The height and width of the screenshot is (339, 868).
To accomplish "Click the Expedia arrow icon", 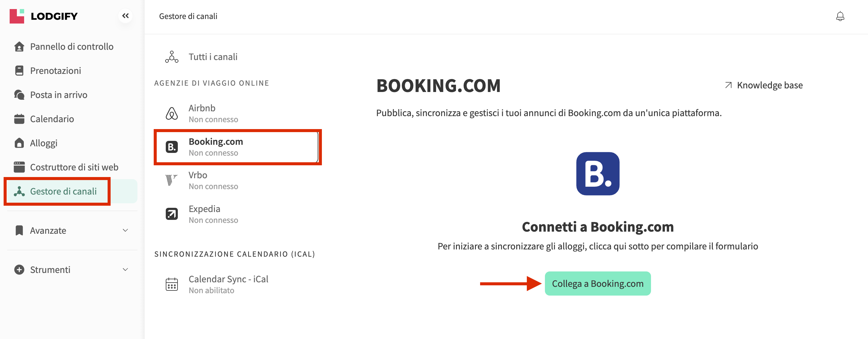I will tap(171, 214).
